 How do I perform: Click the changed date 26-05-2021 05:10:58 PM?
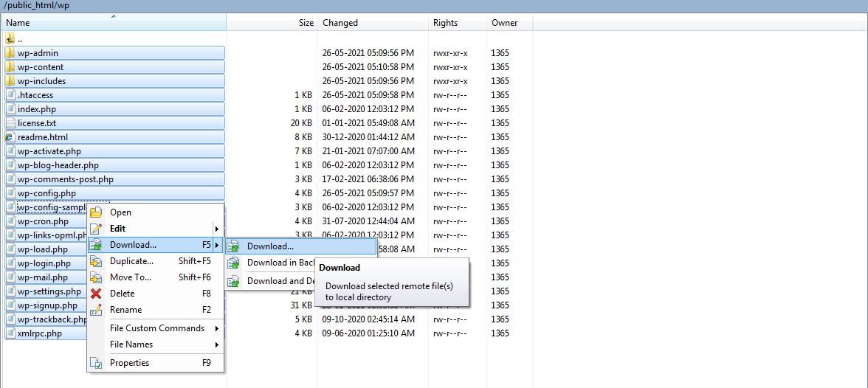(368, 67)
